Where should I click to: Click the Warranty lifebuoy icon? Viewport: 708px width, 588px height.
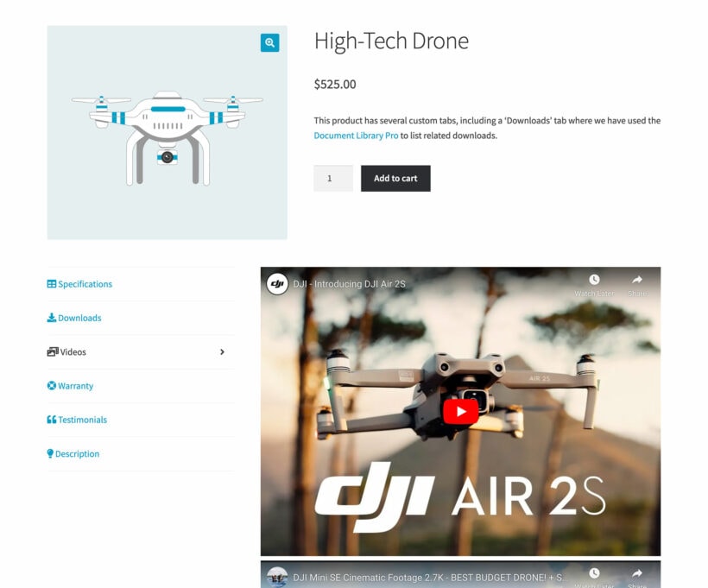coord(51,386)
